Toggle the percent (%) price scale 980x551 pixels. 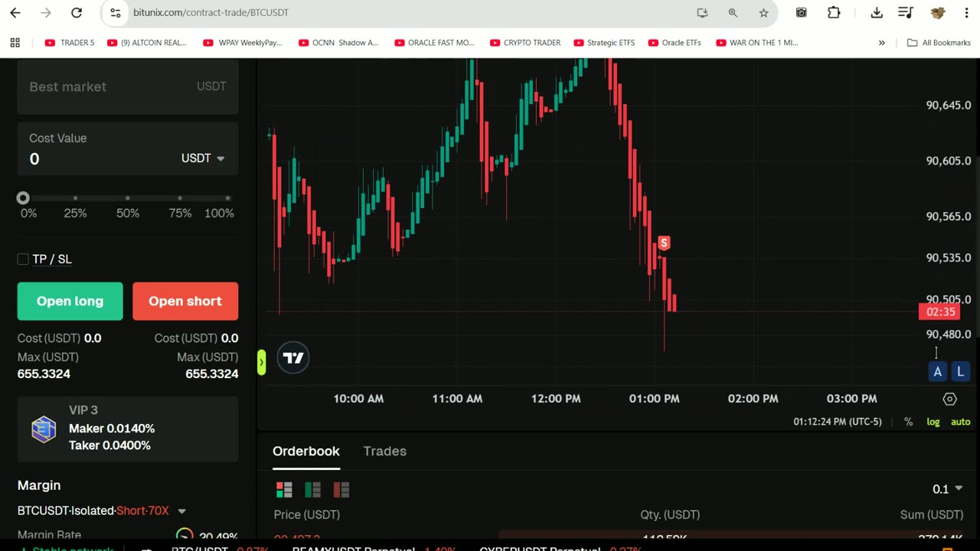[908, 422]
